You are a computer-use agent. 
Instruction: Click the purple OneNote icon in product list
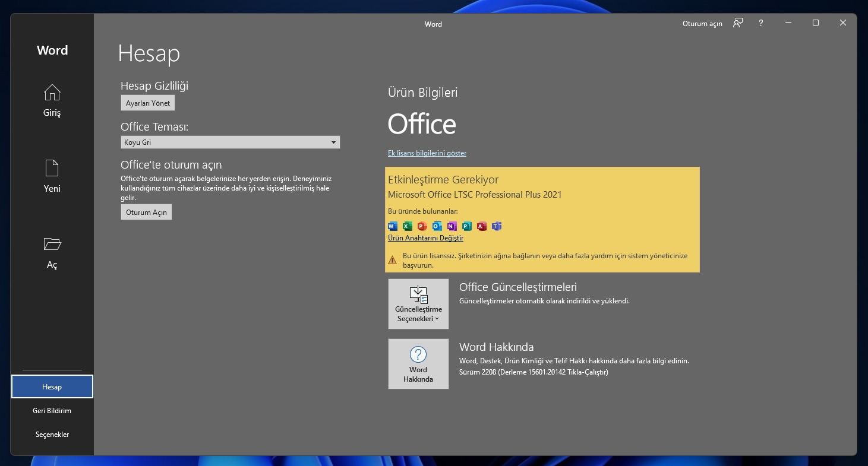[452, 226]
